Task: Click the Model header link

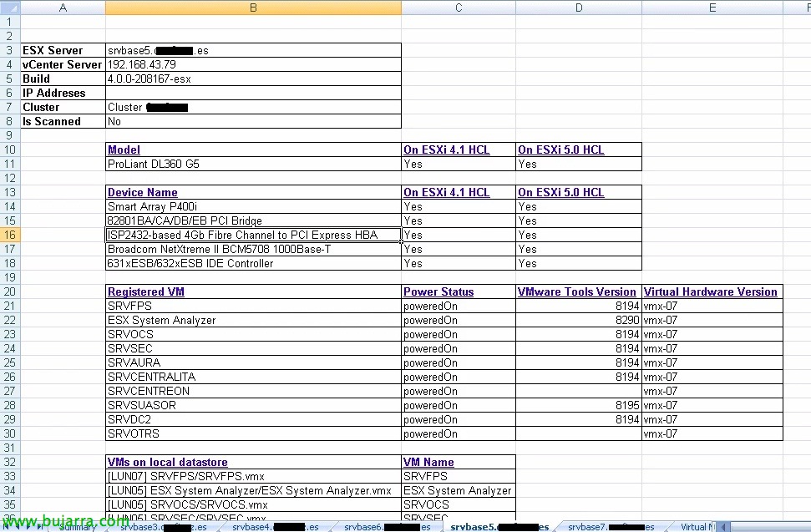Action: coord(124,150)
